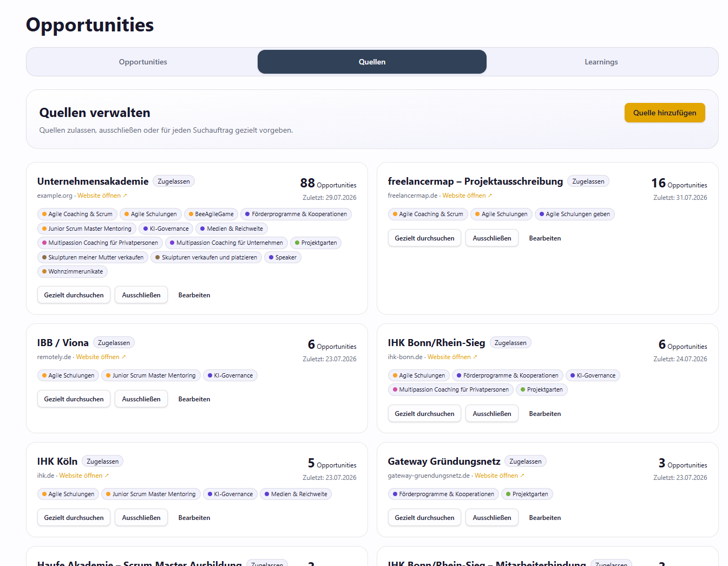
Task: Click Gezielt durchsuchen for IHK Bonn/Rhein-Sieg
Action: pos(424,414)
